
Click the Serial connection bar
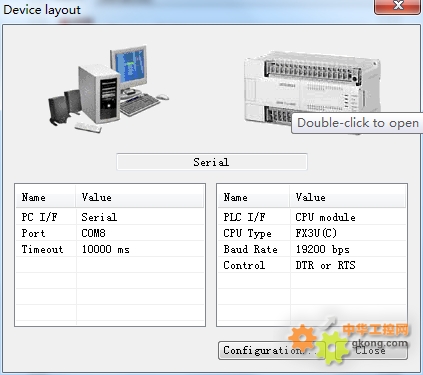click(x=212, y=162)
